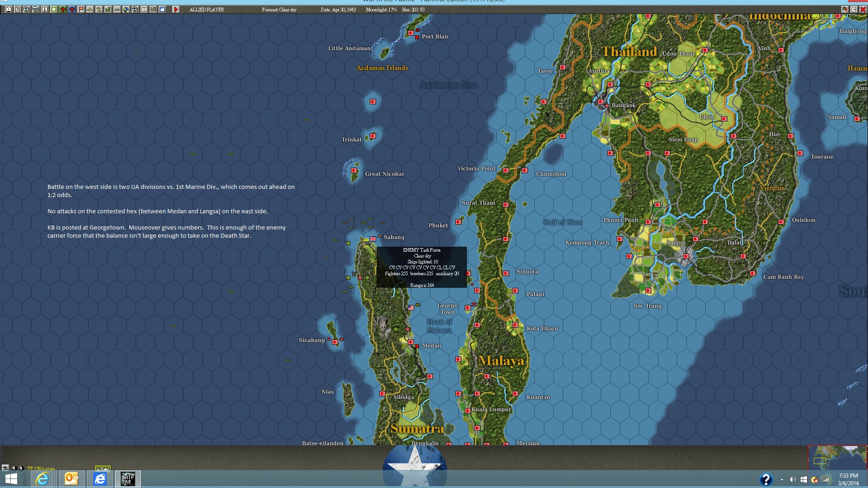Advance the turn with the red arrow icon
The width and height of the screenshot is (868, 488).
tap(176, 9)
